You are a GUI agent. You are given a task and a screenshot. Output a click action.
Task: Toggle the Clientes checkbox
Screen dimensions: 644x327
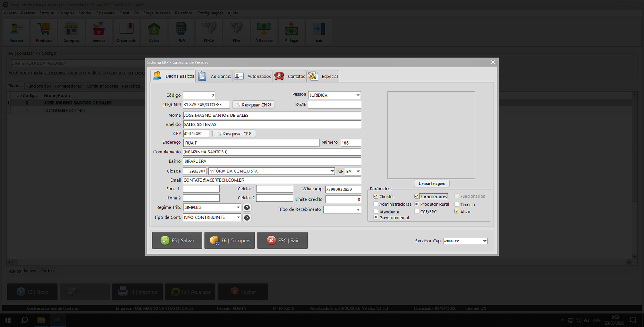[376, 196]
